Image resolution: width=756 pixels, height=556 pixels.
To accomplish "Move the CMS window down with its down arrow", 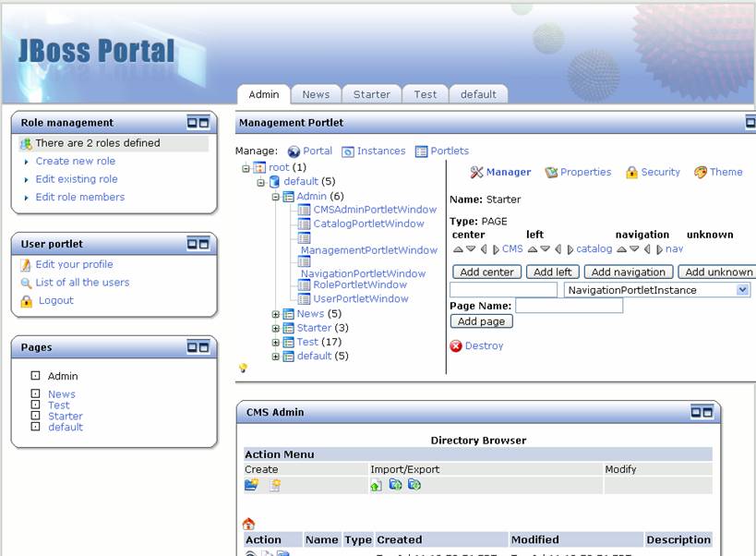I will [471, 249].
